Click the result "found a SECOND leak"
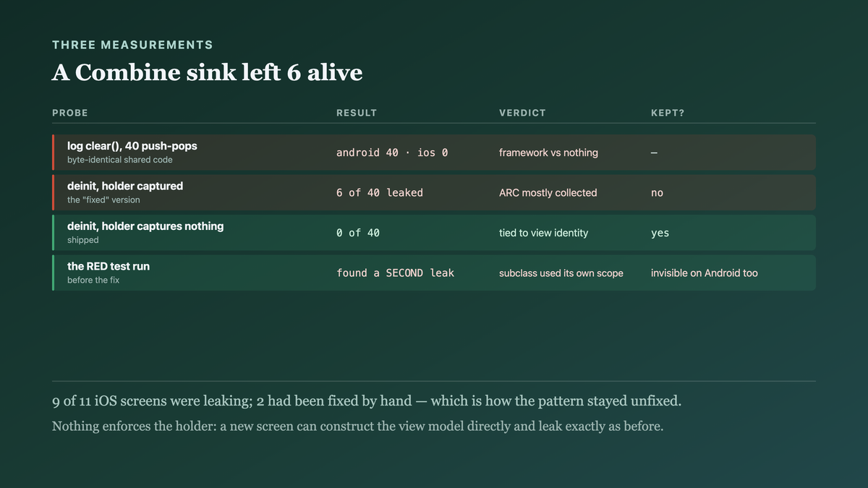Image resolution: width=868 pixels, height=488 pixels. (x=395, y=273)
